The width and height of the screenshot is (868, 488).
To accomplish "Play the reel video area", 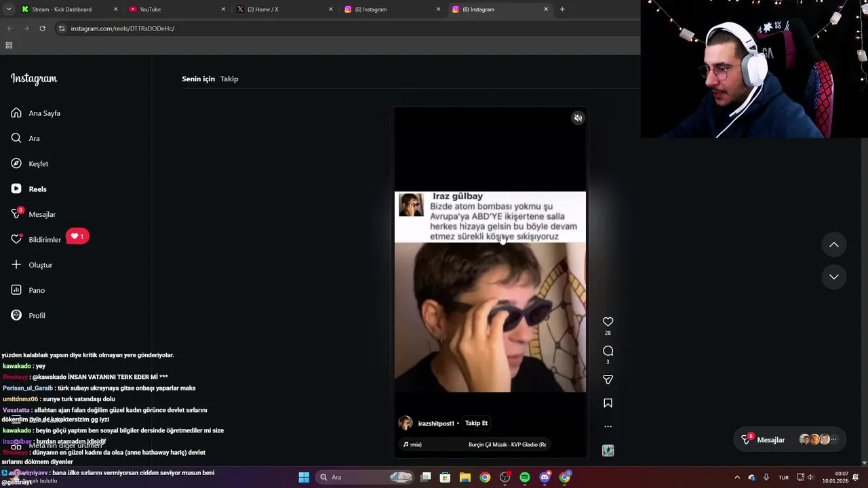I will point(490,283).
